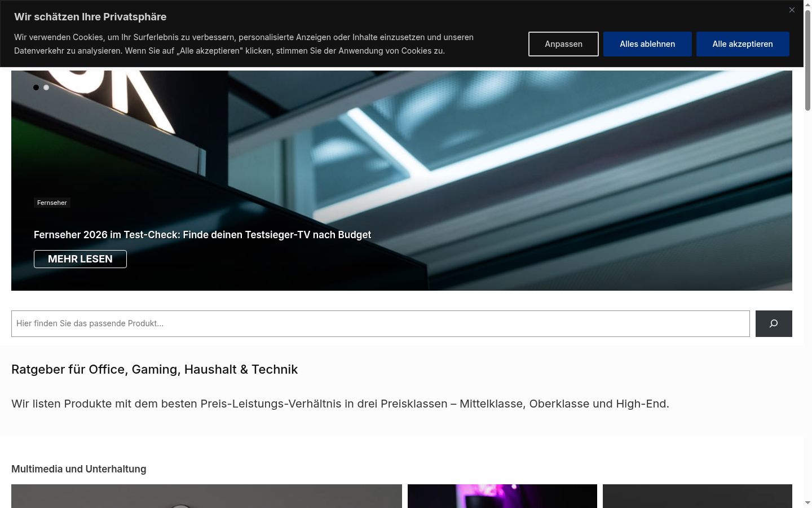812x508 pixels.
Task: Click the Ratgeber für Office, Gaming heading
Action: pos(155,369)
